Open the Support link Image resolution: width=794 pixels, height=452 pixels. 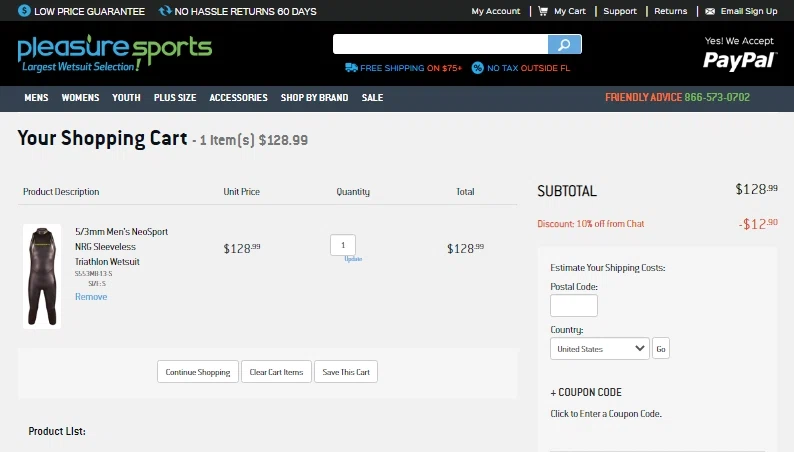tap(620, 11)
